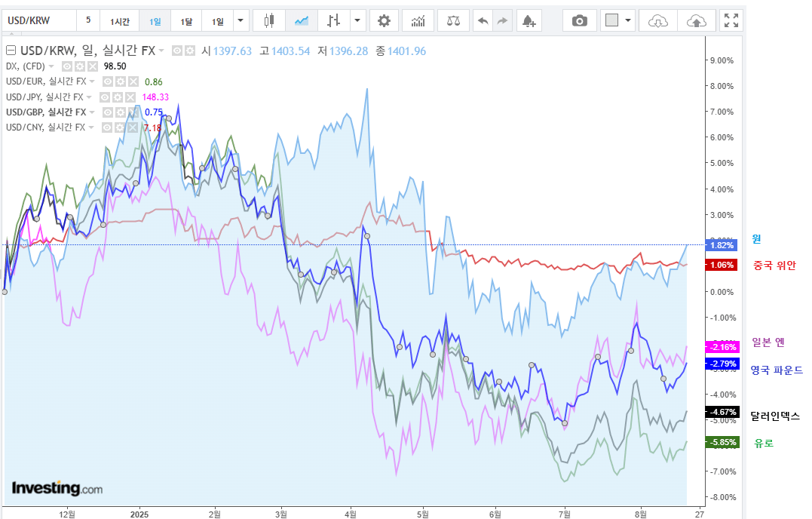Take a chart snapshot with camera icon
Viewport: 812px width, 519px height.
(579, 21)
